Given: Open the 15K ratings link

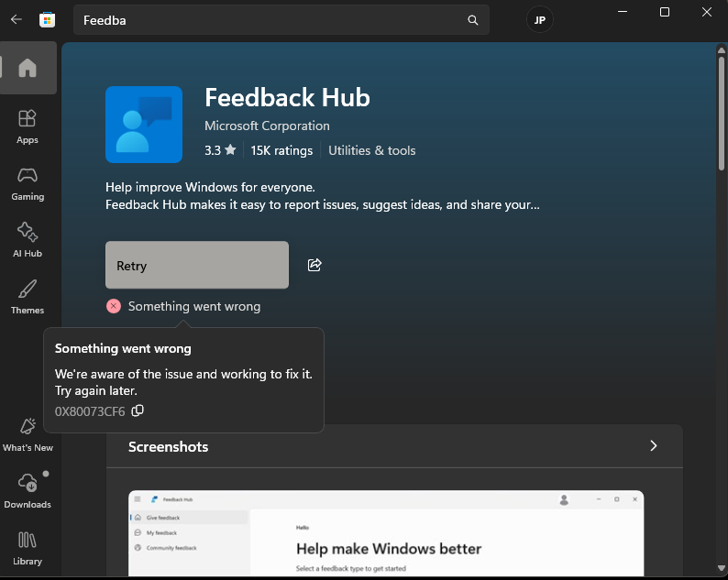Looking at the screenshot, I should pyautogui.click(x=281, y=150).
